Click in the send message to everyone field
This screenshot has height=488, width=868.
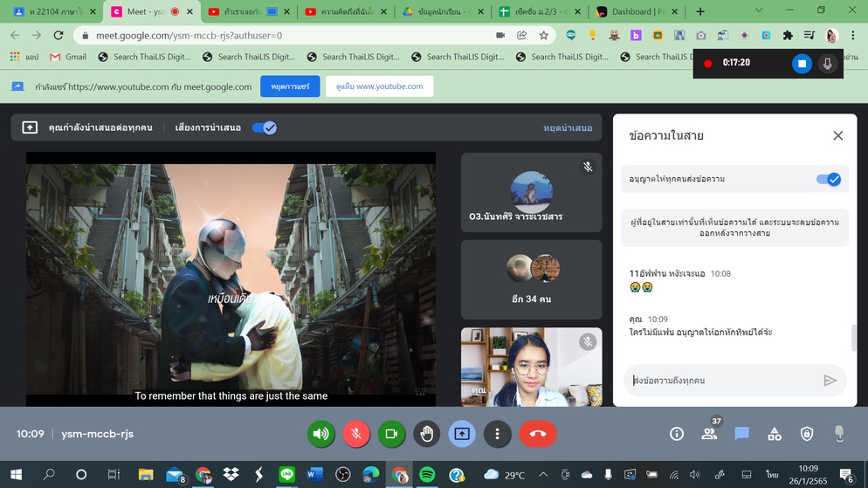click(x=722, y=381)
